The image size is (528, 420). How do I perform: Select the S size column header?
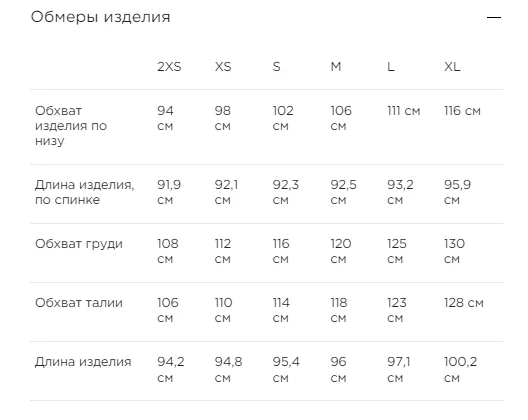(x=276, y=67)
